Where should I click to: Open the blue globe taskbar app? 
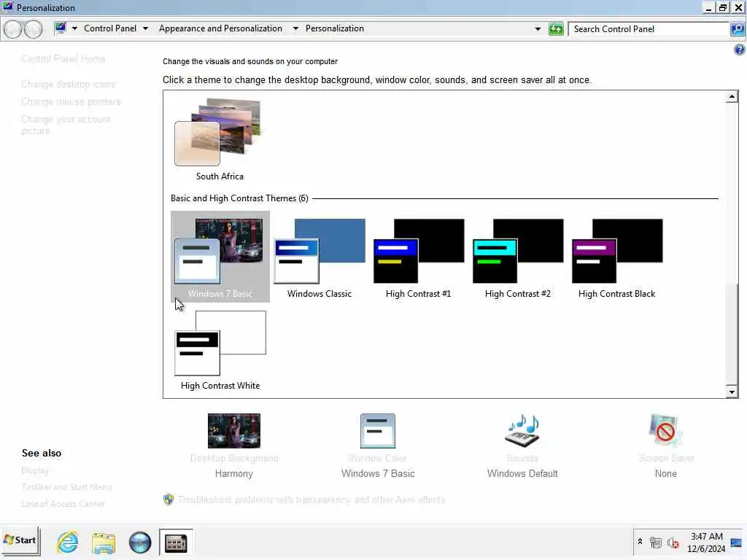139,542
